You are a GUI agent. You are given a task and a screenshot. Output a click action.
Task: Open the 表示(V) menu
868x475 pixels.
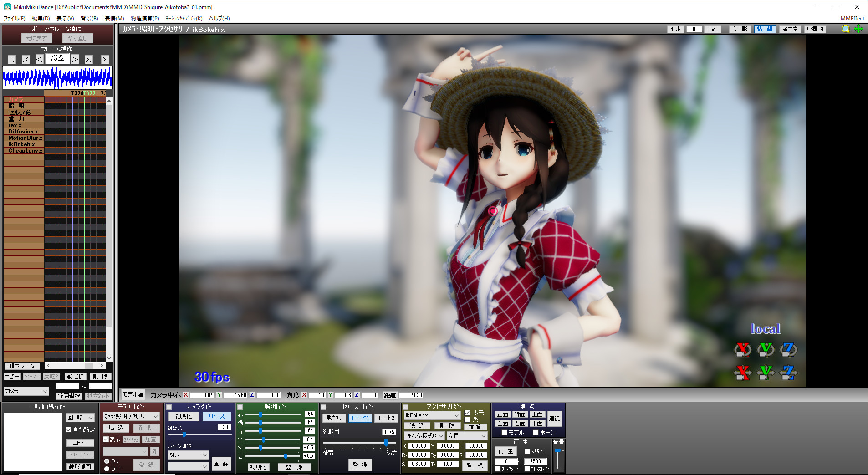[x=65, y=19]
